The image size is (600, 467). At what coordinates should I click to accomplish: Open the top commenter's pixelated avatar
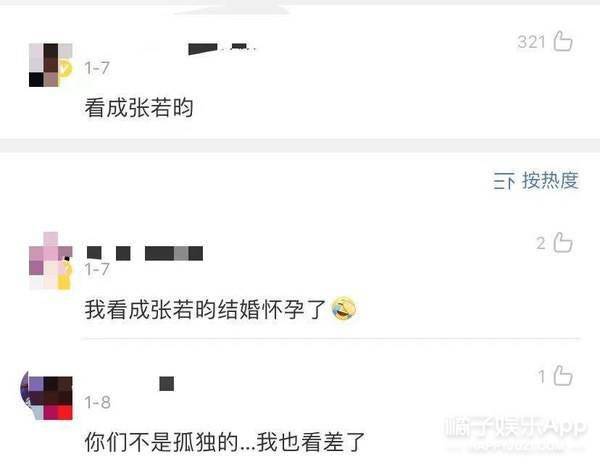[51, 65]
